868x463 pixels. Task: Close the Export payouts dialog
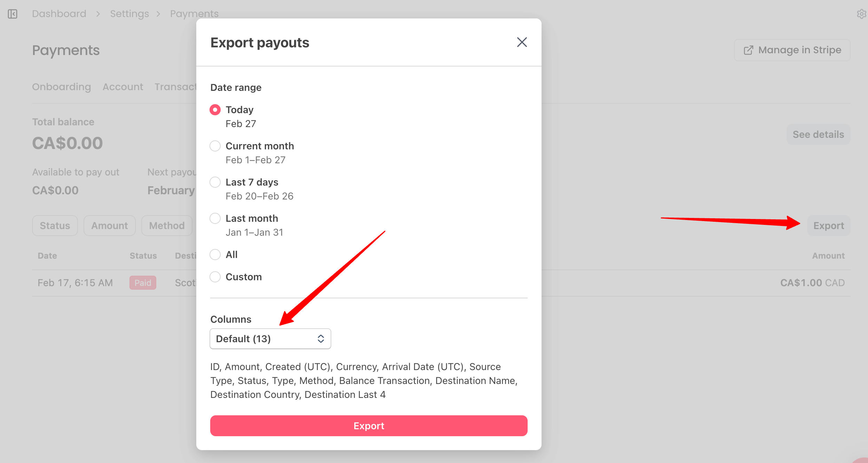pos(522,42)
